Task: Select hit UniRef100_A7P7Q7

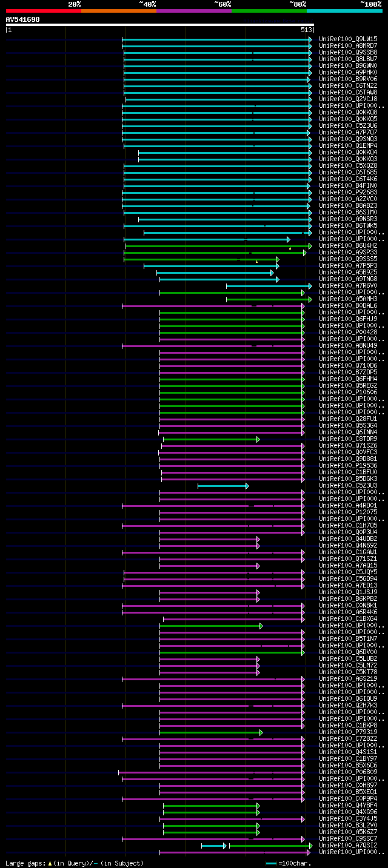Action: [348, 132]
